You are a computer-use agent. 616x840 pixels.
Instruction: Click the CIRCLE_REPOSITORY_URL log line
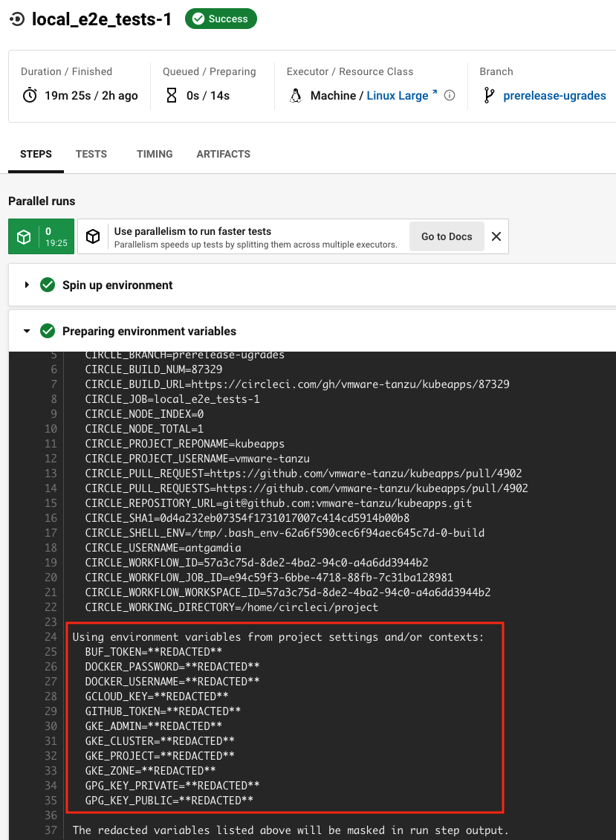coord(279,503)
